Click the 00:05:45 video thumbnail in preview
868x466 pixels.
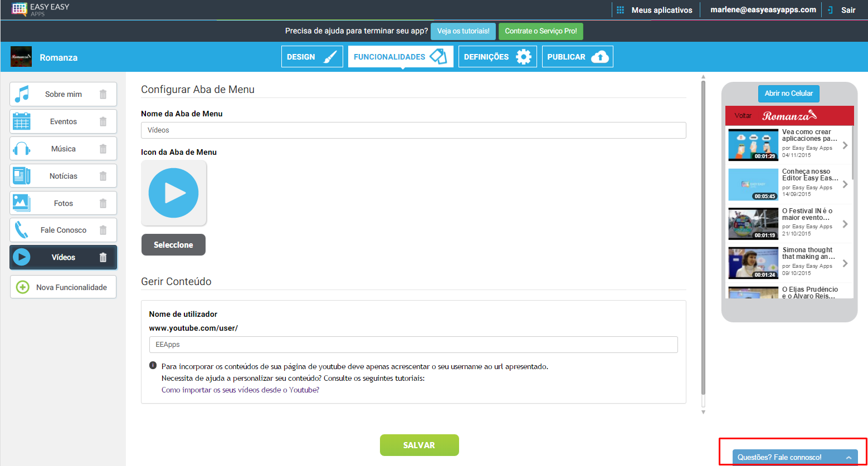click(753, 184)
